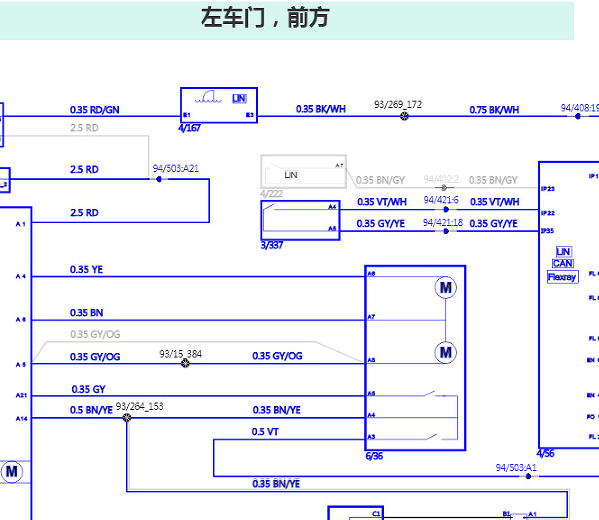Click the 2.5 RD label on pin A1 wire
The height and width of the screenshot is (520, 599).
(84, 212)
